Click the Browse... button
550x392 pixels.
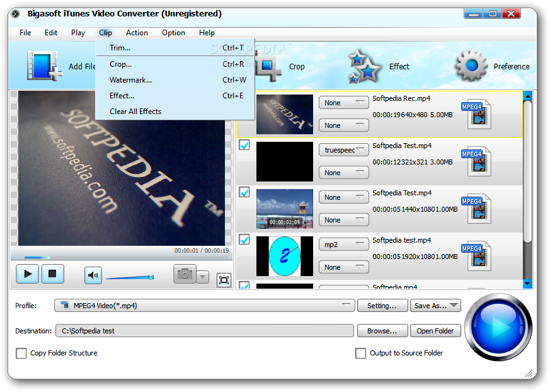pyautogui.click(x=382, y=331)
